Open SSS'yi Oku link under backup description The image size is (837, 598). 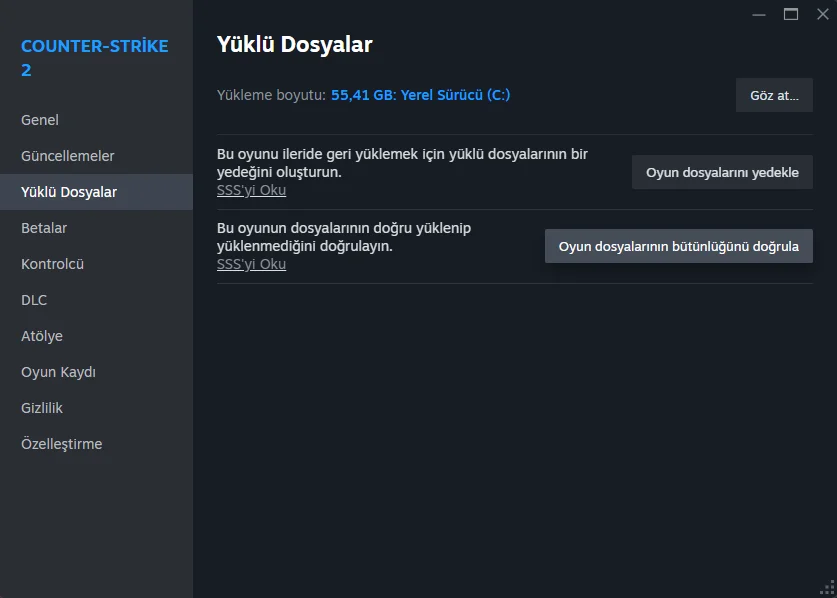point(251,190)
